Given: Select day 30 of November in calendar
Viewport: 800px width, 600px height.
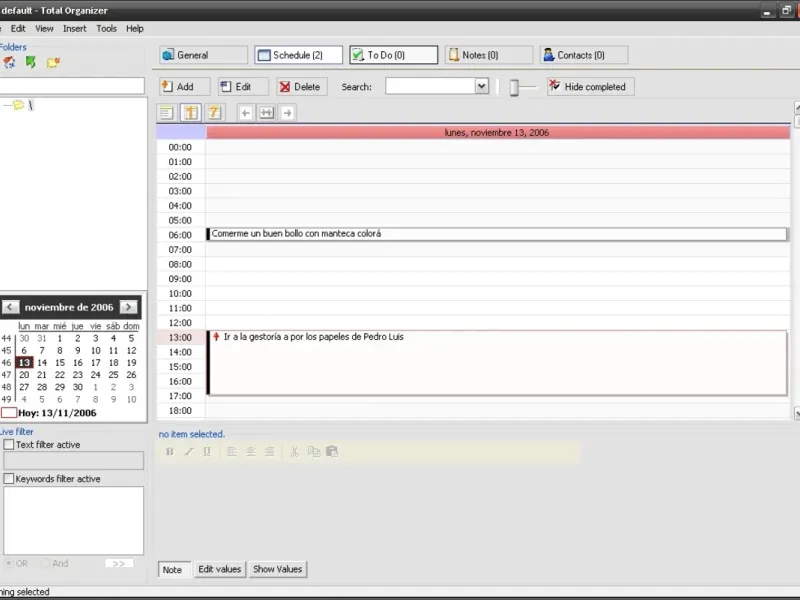Looking at the screenshot, I should pyautogui.click(x=78, y=387).
